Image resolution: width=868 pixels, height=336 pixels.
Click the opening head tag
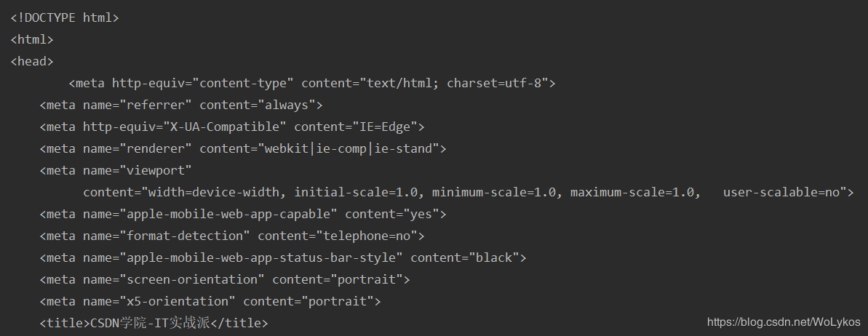32,61
